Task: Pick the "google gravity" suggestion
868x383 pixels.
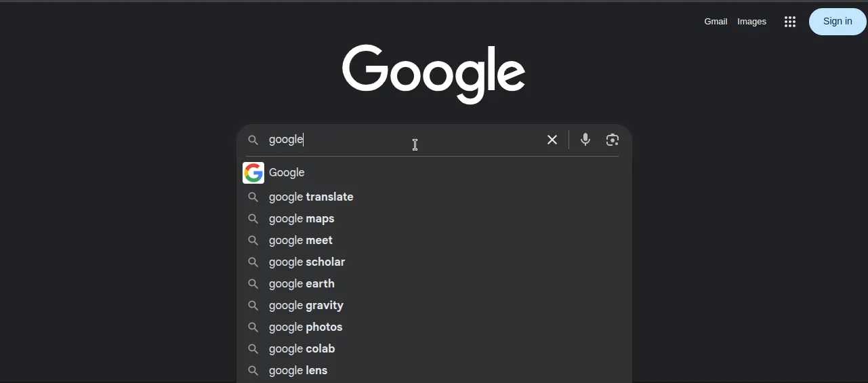Action: click(306, 306)
